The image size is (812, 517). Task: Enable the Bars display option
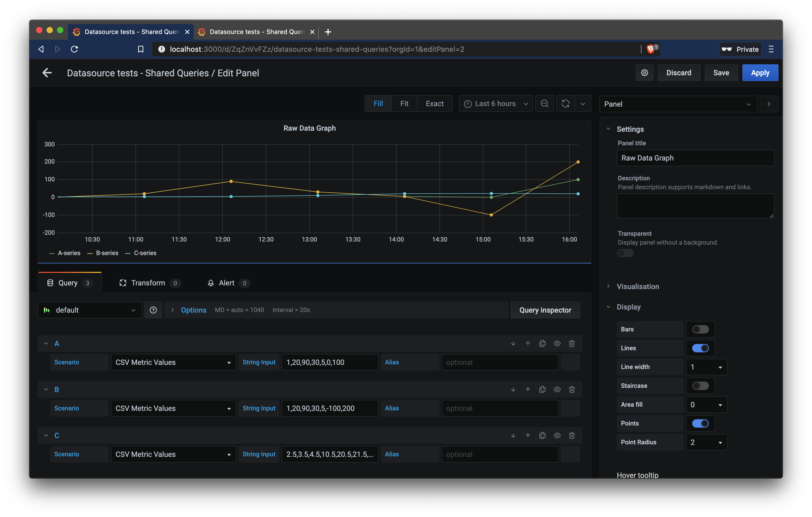click(700, 329)
